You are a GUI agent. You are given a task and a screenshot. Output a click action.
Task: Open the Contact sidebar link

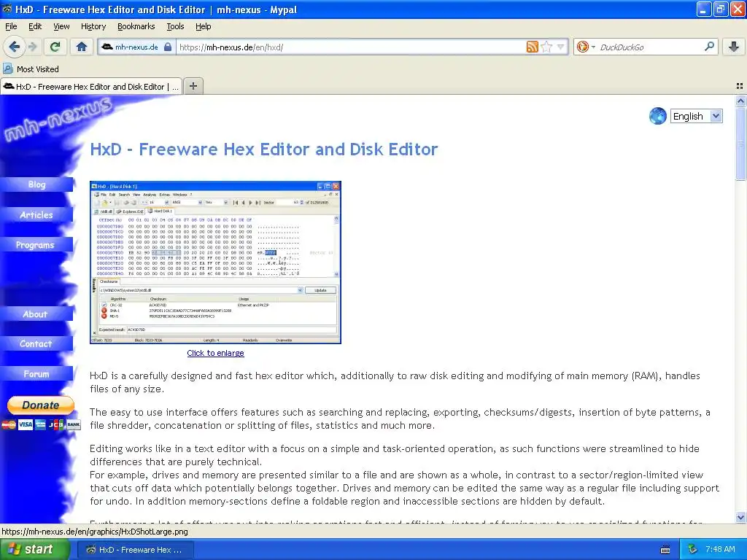(x=36, y=343)
